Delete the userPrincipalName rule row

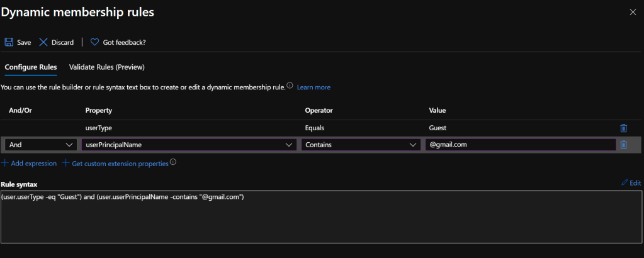[623, 145]
